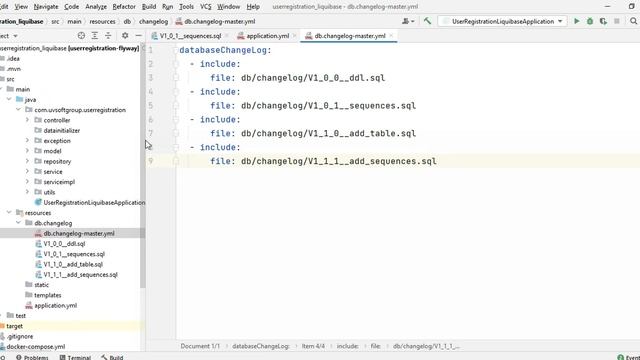
Task: Select V1_1_1__add_sequences.sql in project tree
Action: click(80, 274)
